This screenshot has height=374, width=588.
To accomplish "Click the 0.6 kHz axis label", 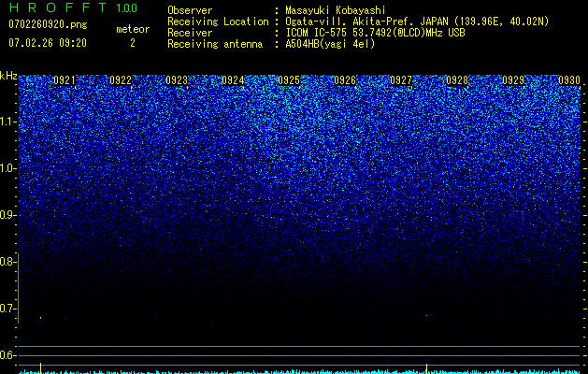I will pos(7,355).
